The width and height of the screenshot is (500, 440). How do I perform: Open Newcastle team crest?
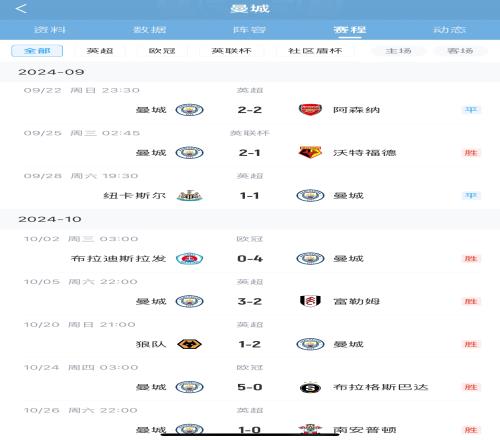pyautogui.click(x=189, y=195)
